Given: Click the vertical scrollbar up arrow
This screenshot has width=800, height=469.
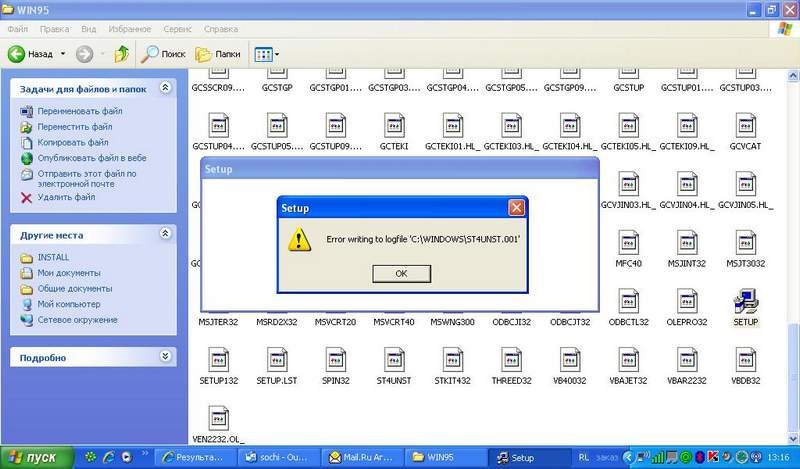Looking at the screenshot, I should click(793, 76).
